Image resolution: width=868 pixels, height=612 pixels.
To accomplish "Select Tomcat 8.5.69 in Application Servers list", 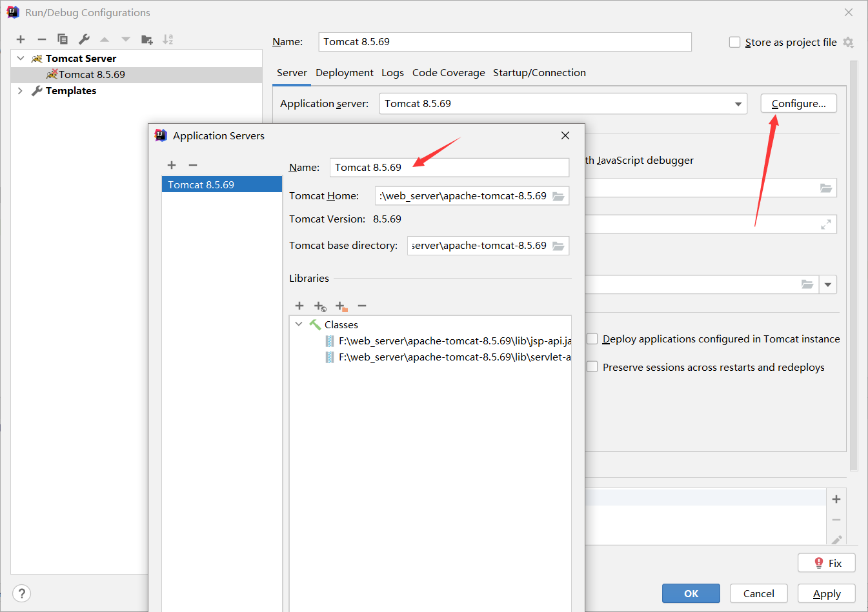I will pyautogui.click(x=222, y=184).
